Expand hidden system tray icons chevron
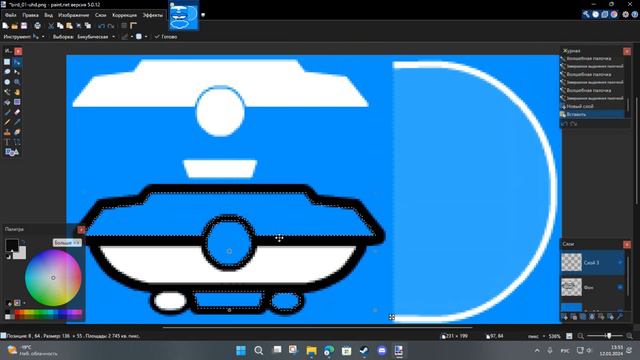 [x=537, y=350]
